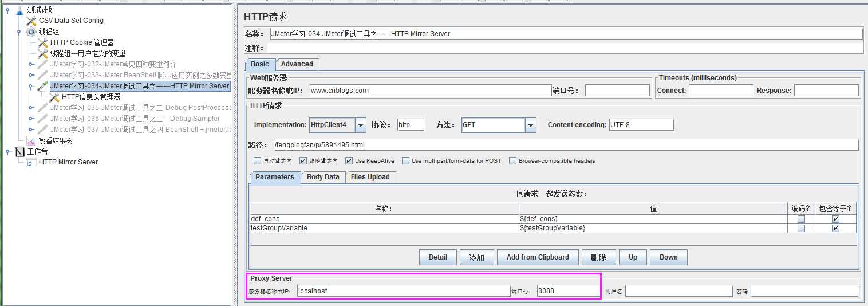The image size is (868, 306).
Task: Toggle 编码 checkbox for def_cons row
Action: coord(801,219)
